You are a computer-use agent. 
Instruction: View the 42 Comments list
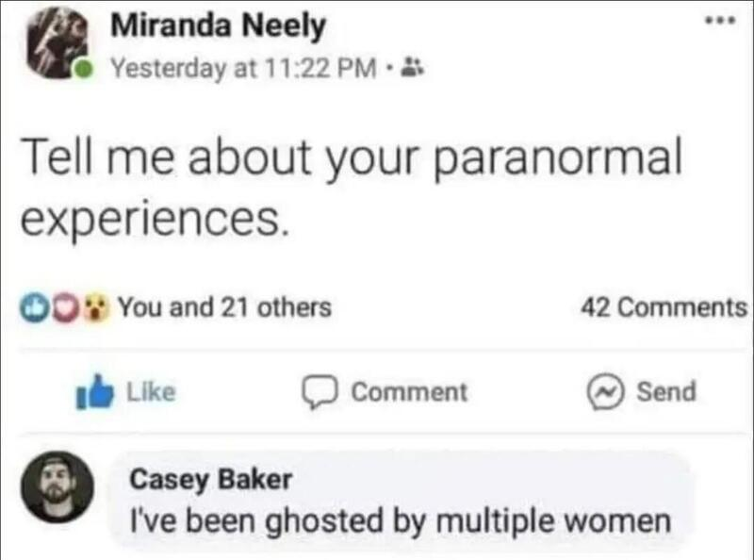(x=664, y=308)
